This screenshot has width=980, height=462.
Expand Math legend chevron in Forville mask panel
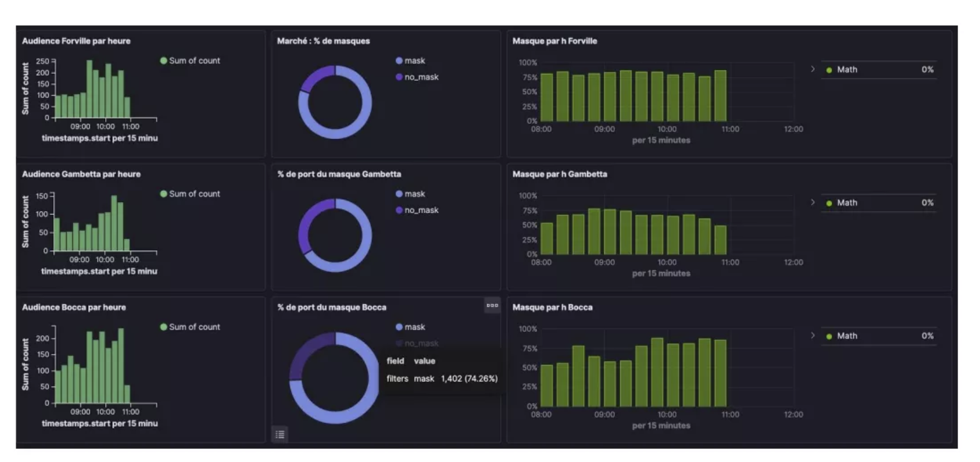point(812,69)
